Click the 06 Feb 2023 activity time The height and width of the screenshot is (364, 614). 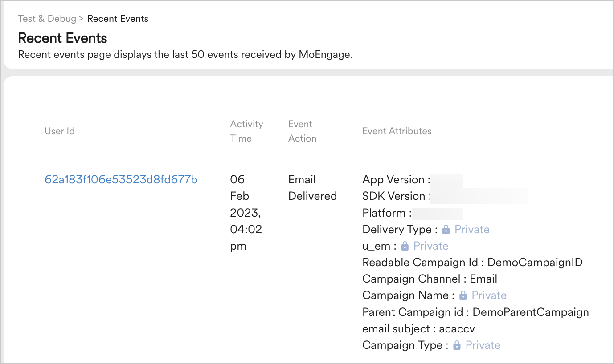point(246,213)
